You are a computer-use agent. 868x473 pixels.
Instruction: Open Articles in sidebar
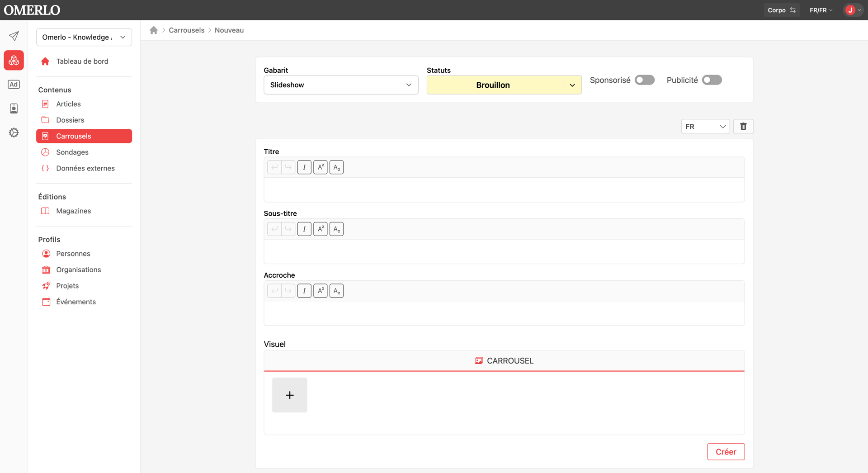pos(84,104)
